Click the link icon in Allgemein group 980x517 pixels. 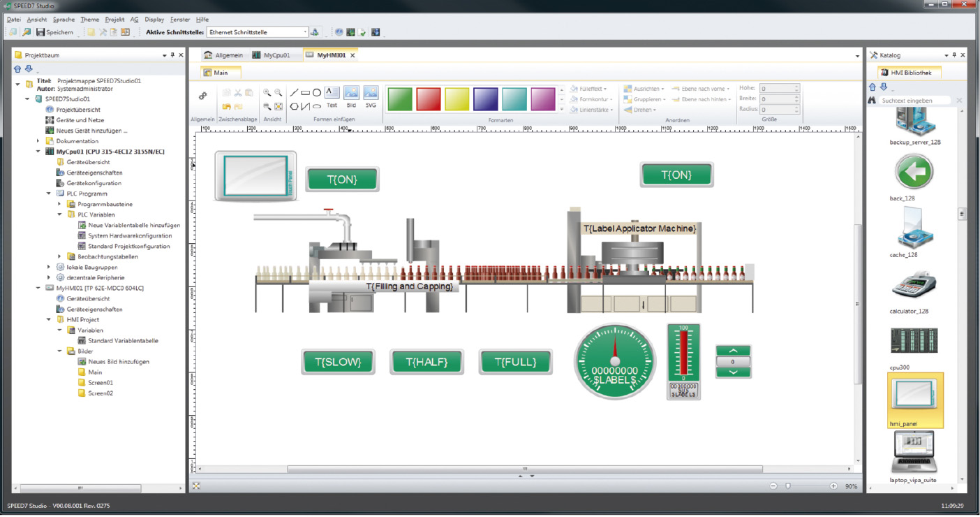(x=203, y=96)
